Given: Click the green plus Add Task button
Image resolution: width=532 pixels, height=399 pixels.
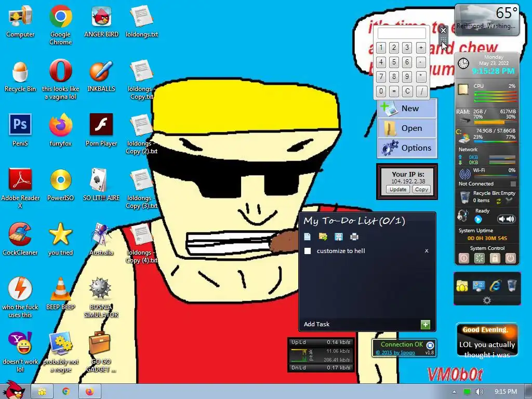Looking at the screenshot, I should [425, 325].
